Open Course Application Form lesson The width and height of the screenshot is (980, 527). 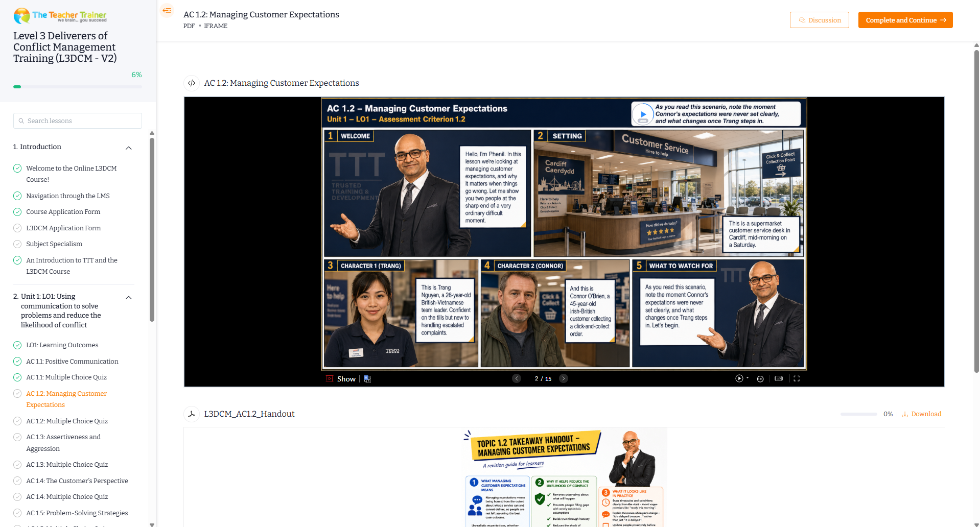tap(63, 212)
